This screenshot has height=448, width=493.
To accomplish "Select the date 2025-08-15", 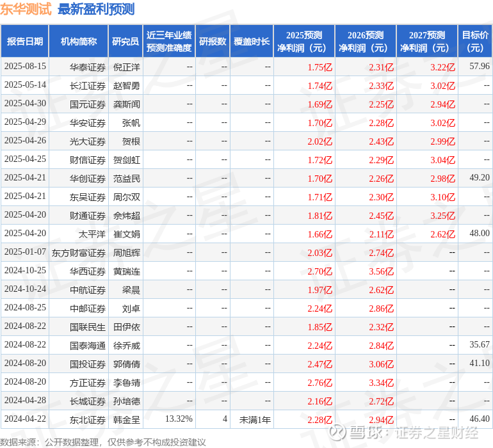I will pos(25,67).
